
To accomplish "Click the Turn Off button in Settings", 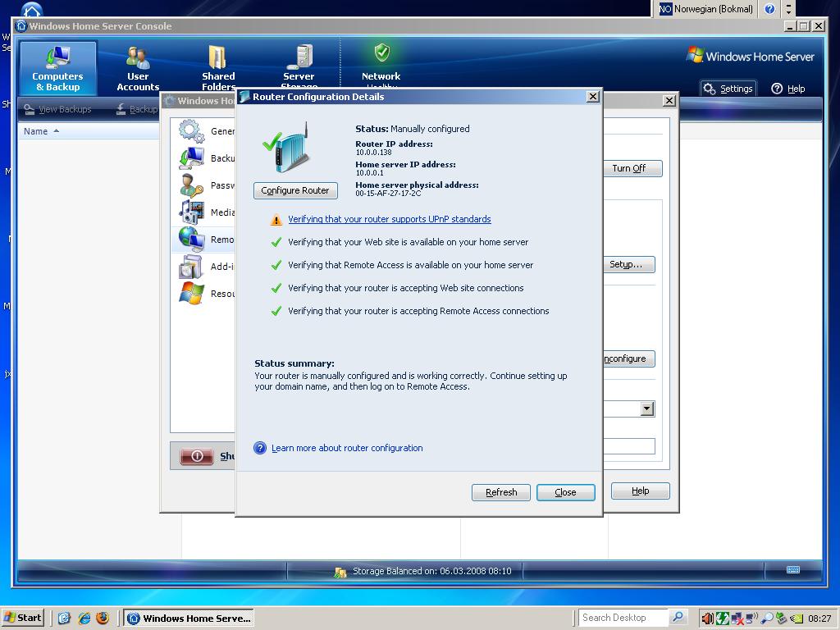I will click(x=632, y=168).
